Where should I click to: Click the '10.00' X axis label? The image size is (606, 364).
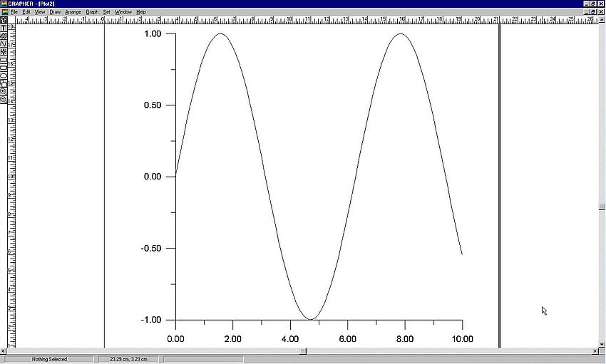pyautogui.click(x=462, y=339)
